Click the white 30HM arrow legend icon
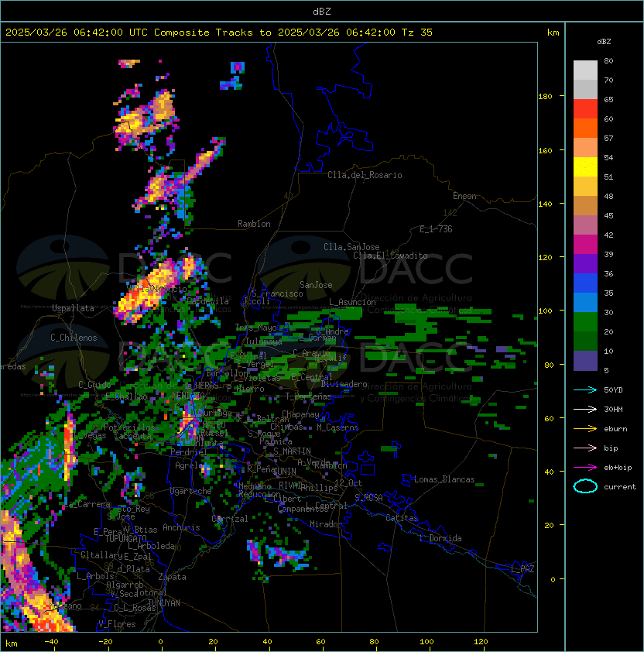This screenshot has width=644, height=652. [x=585, y=409]
